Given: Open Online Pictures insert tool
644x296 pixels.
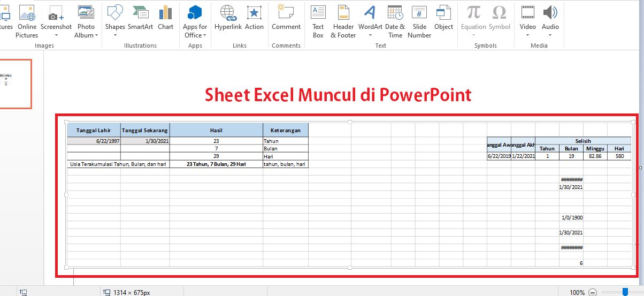Looking at the screenshot, I should click(x=26, y=21).
